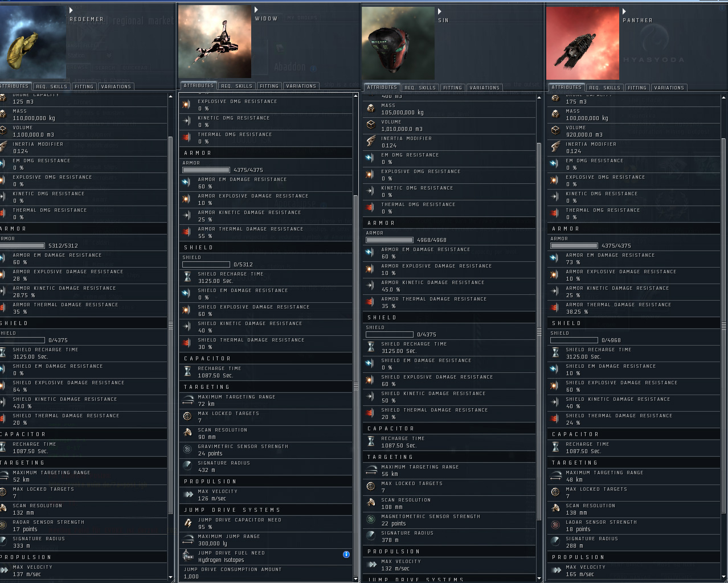Viewport: 728px width, 583px height.
Task: Click Widow gravimetric sensor strength icon
Action: point(187,450)
